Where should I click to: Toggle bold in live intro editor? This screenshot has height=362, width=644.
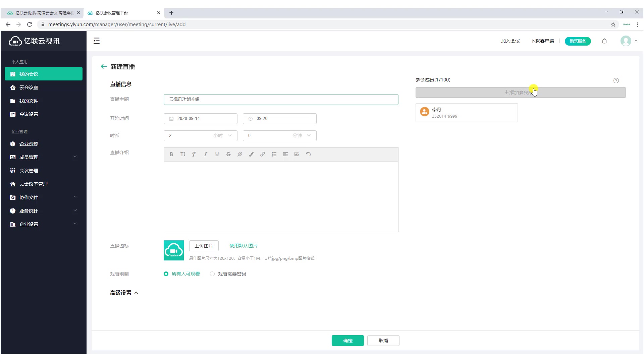(171, 154)
